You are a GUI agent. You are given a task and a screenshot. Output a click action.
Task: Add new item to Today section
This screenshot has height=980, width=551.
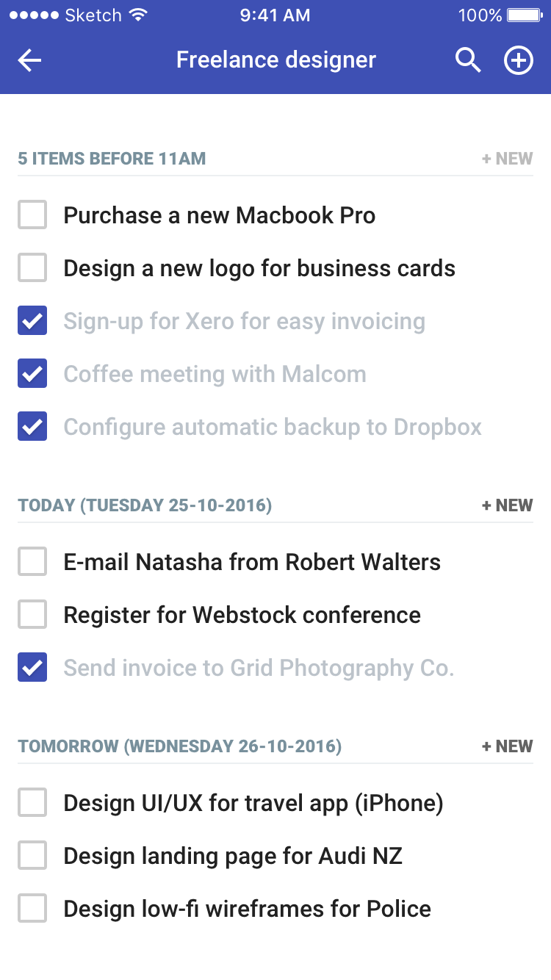(x=507, y=505)
